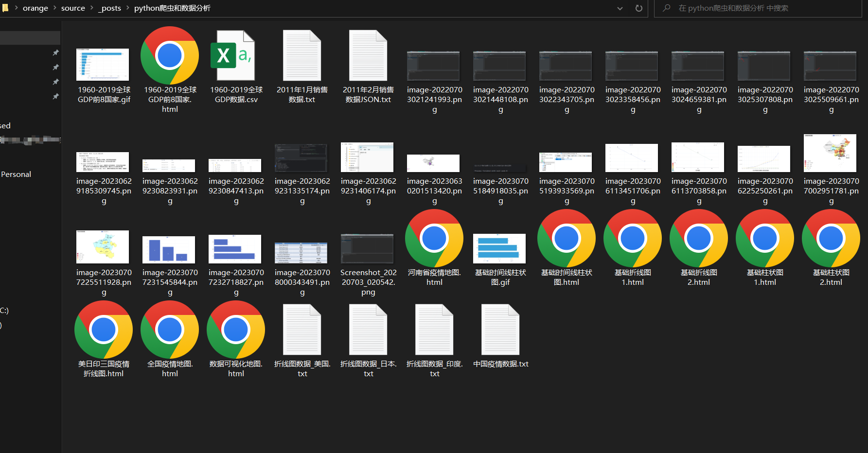Select the 全国疫情地图.html file
The height and width of the screenshot is (453, 868).
(x=170, y=330)
